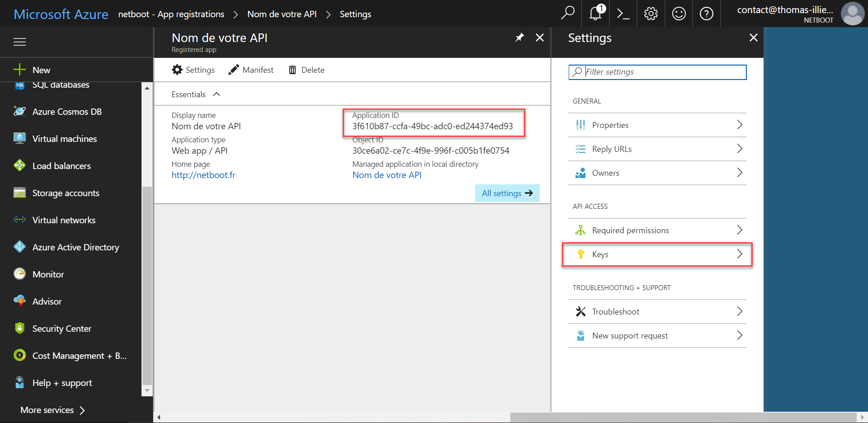Screen dimensions: 868x423
Task: Click the Required permissions icon
Action: [x=580, y=230]
